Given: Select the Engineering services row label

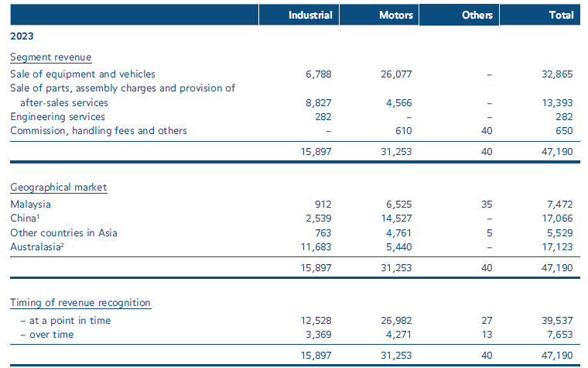Looking at the screenshot, I should [57, 116].
